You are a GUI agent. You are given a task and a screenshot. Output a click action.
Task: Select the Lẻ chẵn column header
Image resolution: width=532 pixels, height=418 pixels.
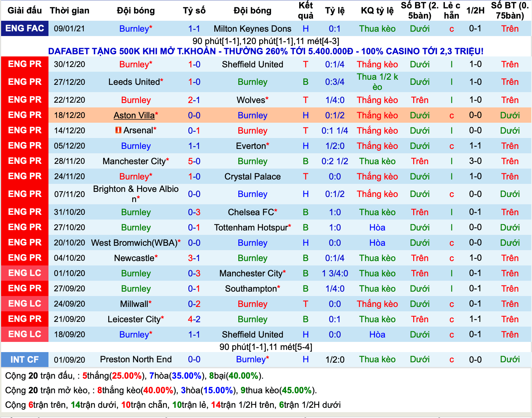(x=451, y=11)
